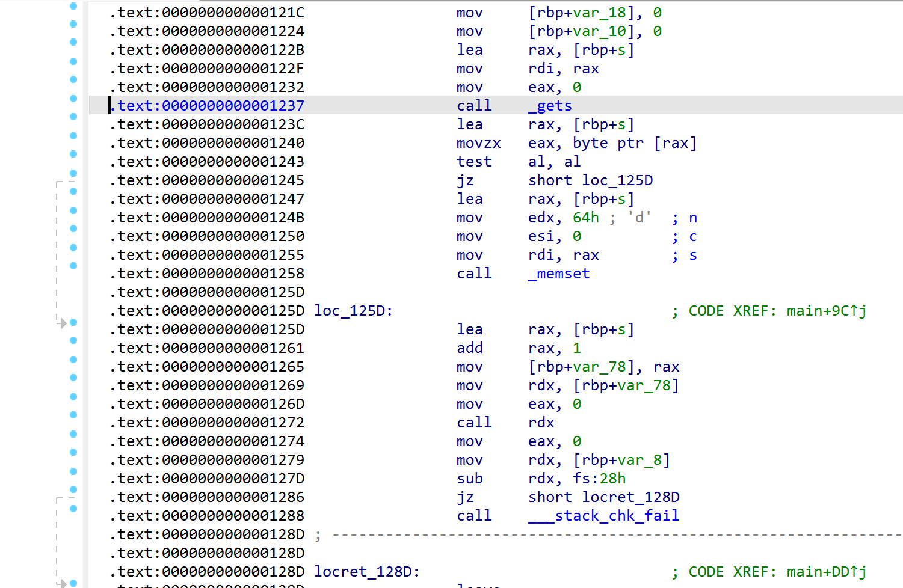This screenshot has width=903, height=588.
Task: Jump to locret_128D from the jz operand
Action: pos(630,497)
